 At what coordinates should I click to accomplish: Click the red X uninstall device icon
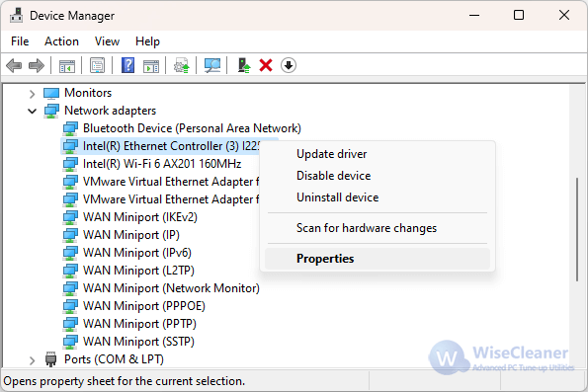tap(266, 65)
